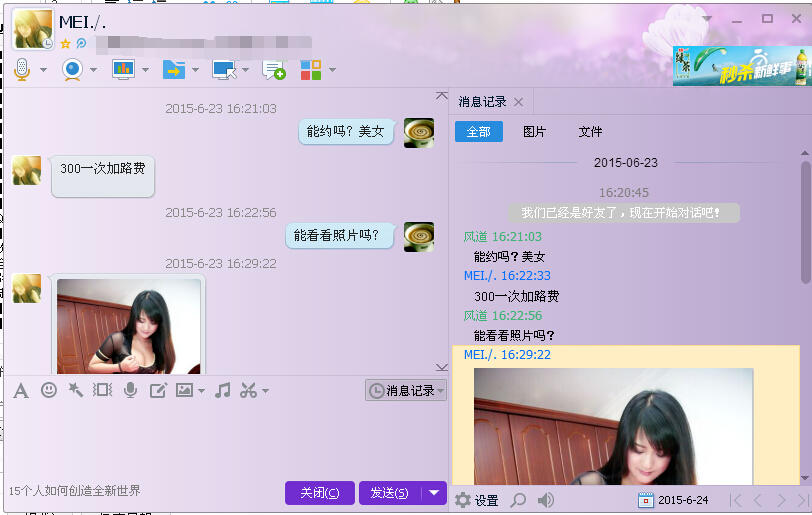Insert a picture into the message

point(184,390)
